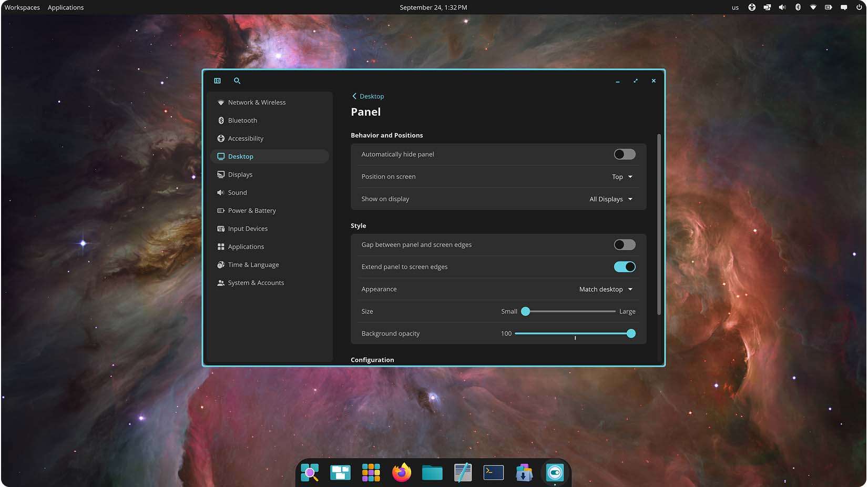Open the Appearance Match desktop dropdown

coord(606,290)
